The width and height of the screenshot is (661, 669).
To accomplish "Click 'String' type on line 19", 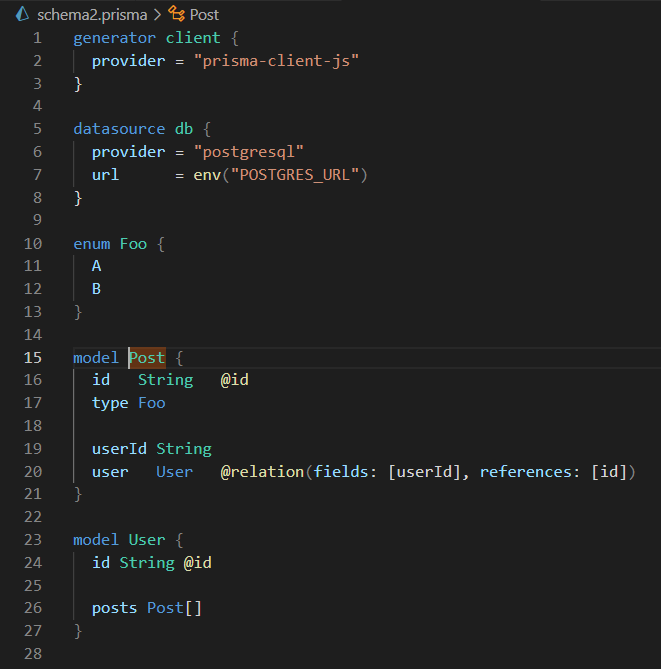I will pyautogui.click(x=184, y=449).
